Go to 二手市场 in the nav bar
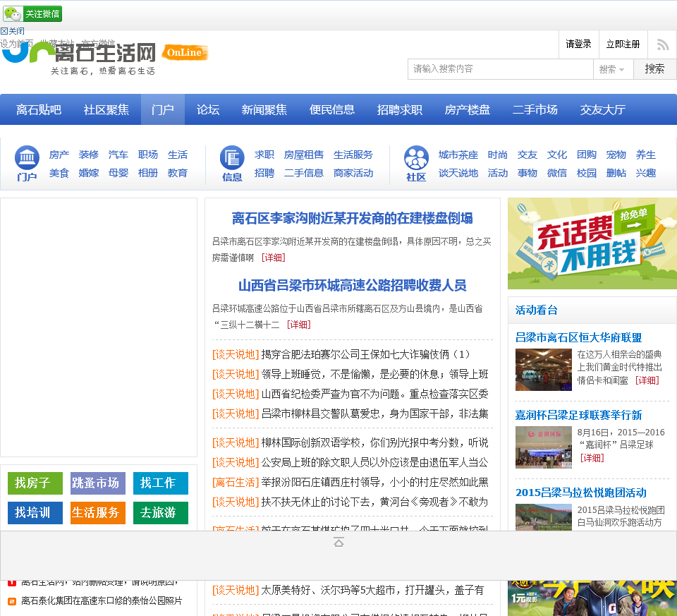Screen dimensions: 677x616 click(x=535, y=110)
